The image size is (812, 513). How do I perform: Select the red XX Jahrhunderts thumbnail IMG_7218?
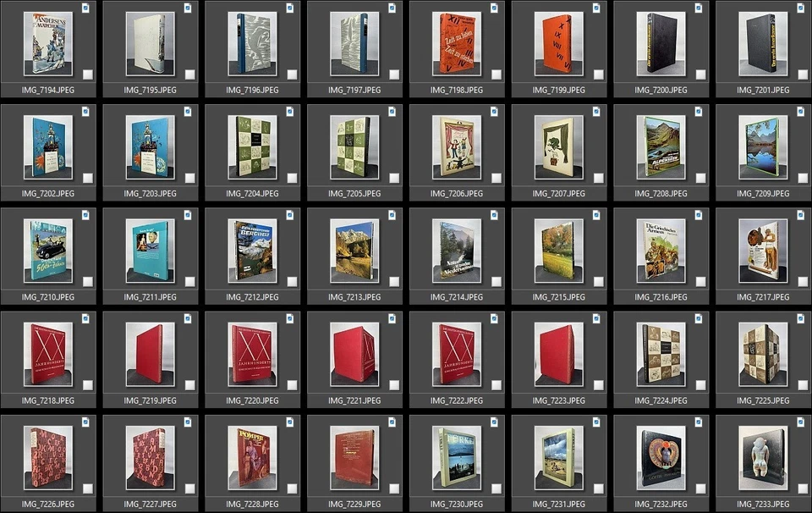coord(48,355)
